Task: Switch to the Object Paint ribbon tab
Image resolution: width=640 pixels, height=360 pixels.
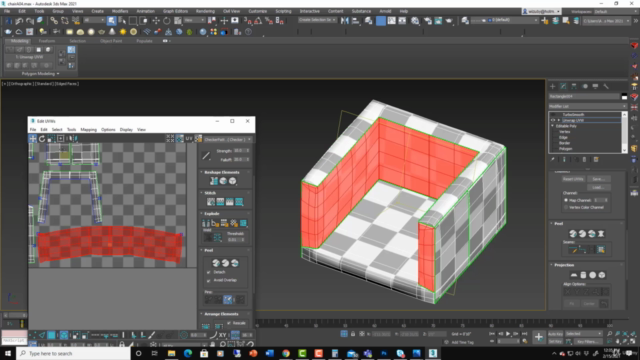Action: coord(111,41)
